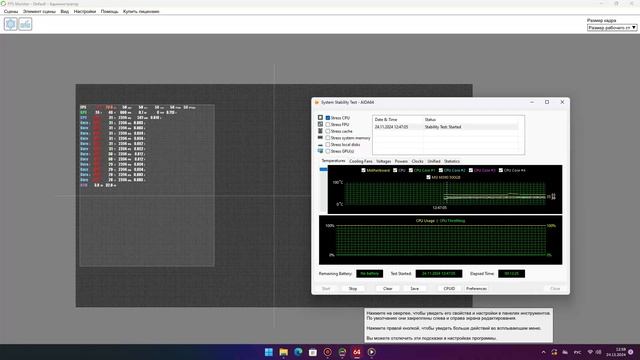Viewport: 640px width, 360px height.
Task: Switch to the Statistics tab
Action: pos(452,161)
